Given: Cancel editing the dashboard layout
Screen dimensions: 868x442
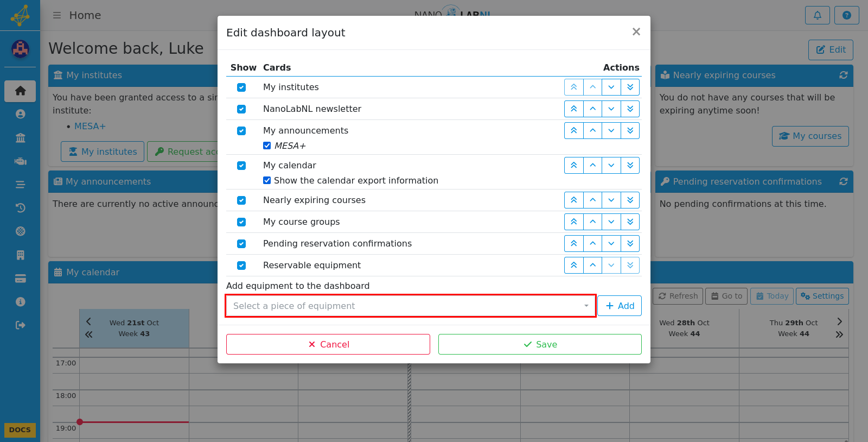Looking at the screenshot, I should [x=328, y=344].
